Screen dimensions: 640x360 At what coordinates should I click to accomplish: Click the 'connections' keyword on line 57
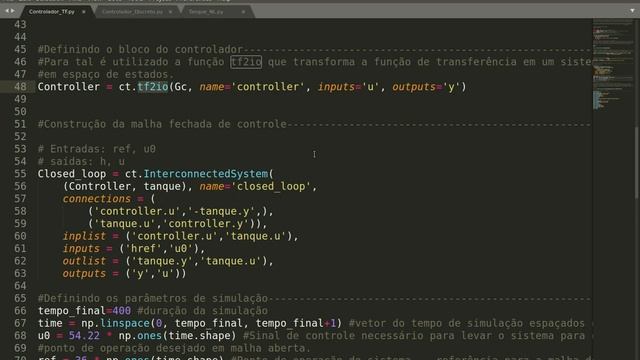97,199
